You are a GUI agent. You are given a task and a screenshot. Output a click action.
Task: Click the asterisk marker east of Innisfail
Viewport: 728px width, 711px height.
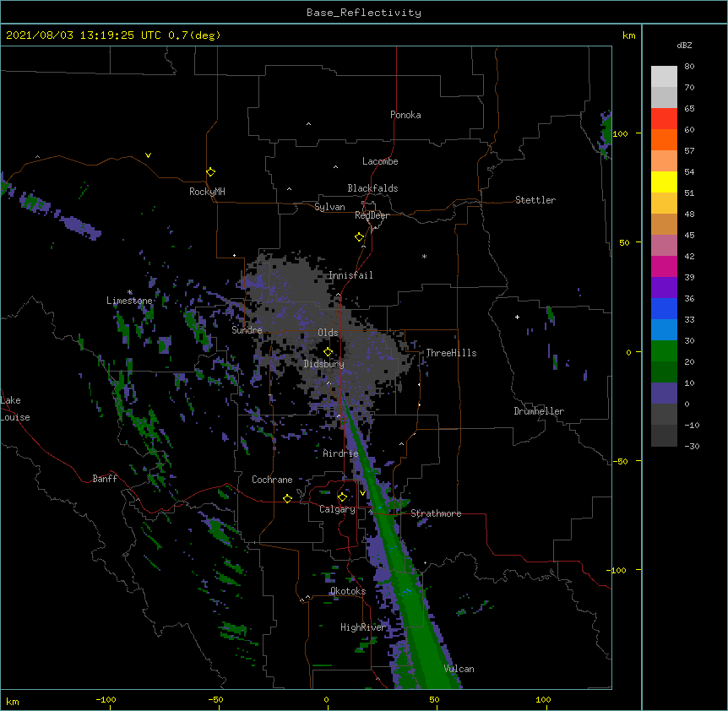point(424,256)
